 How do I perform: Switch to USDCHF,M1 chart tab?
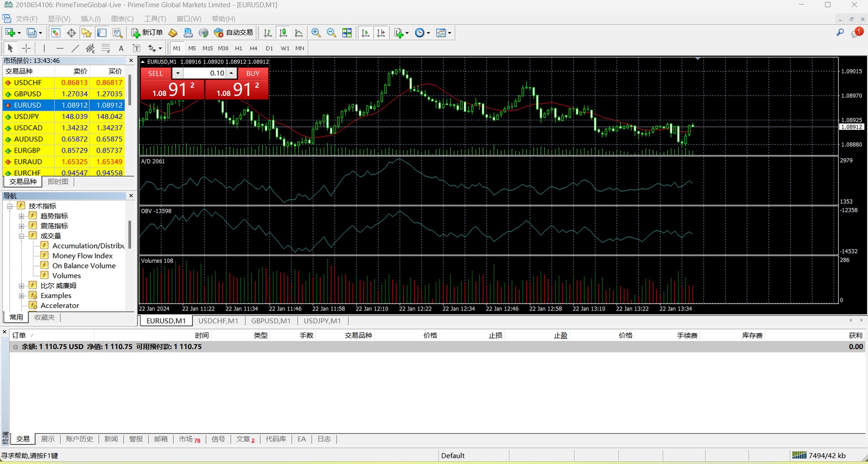click(218, 321)
